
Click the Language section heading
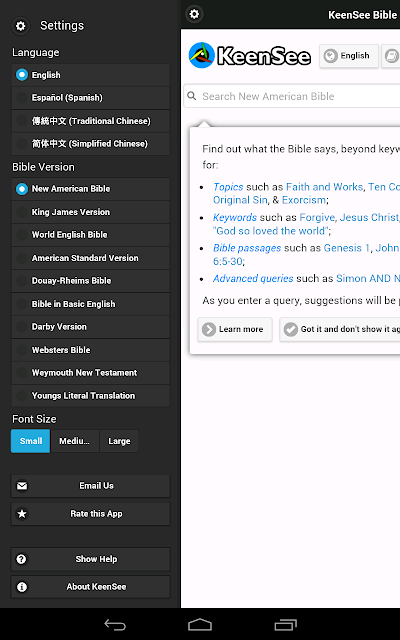click(36, 53)
